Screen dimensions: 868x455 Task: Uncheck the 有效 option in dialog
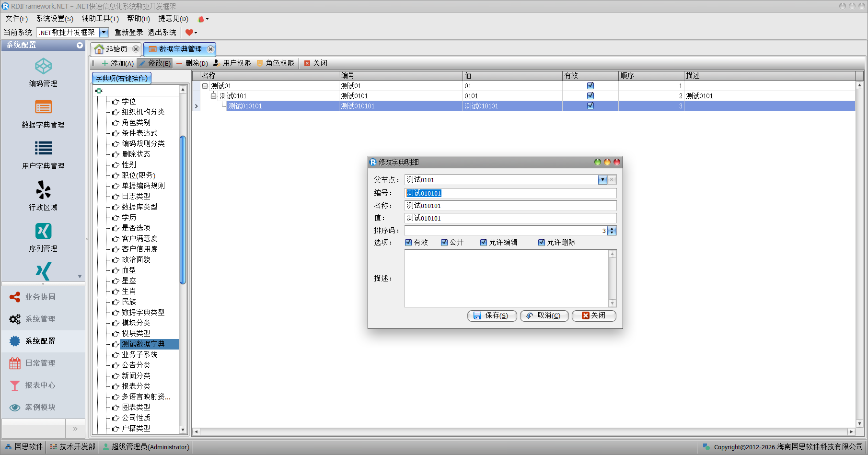click(408, 243)
